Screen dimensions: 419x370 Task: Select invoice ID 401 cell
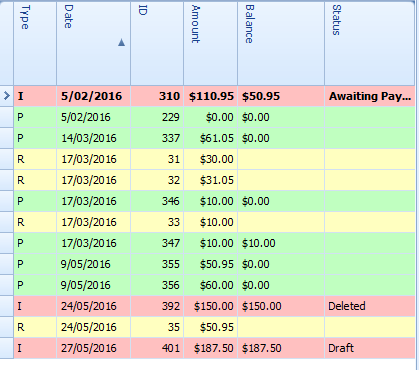157,348
